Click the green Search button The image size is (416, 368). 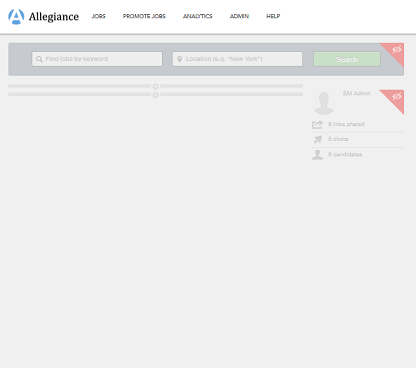point(347,59)
